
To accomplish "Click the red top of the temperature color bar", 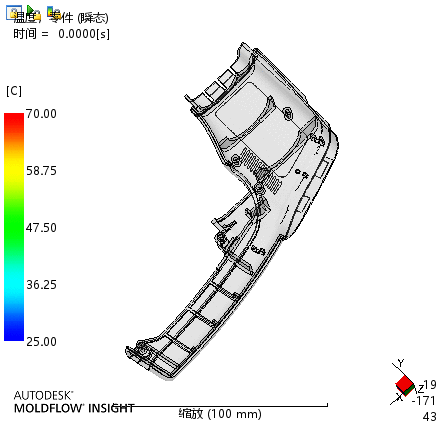I will click(14, 120).
